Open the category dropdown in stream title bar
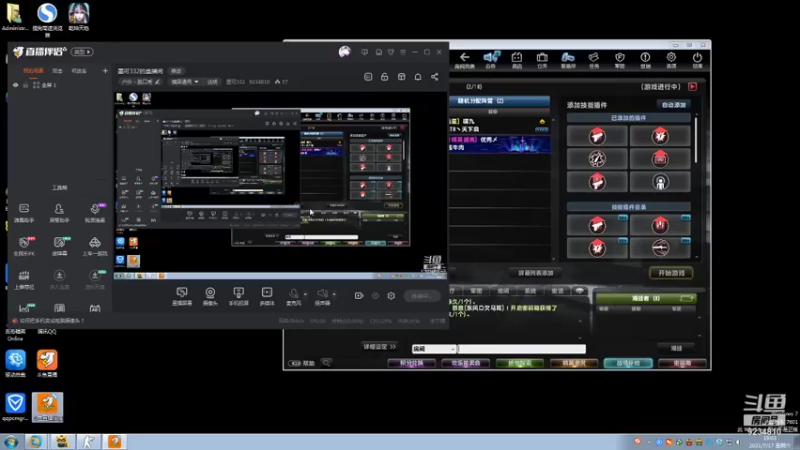Viewport: 800px width, 450px height. (x=184, y=82)
